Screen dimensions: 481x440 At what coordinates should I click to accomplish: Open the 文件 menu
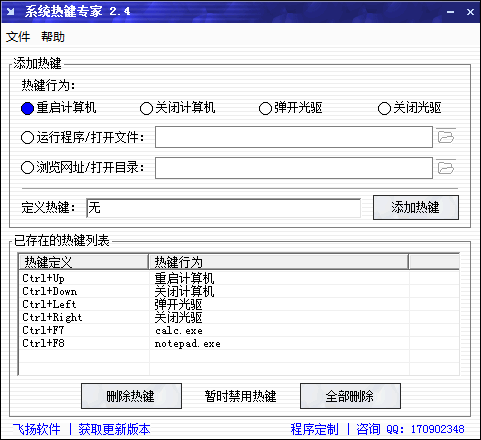[18, 37]
